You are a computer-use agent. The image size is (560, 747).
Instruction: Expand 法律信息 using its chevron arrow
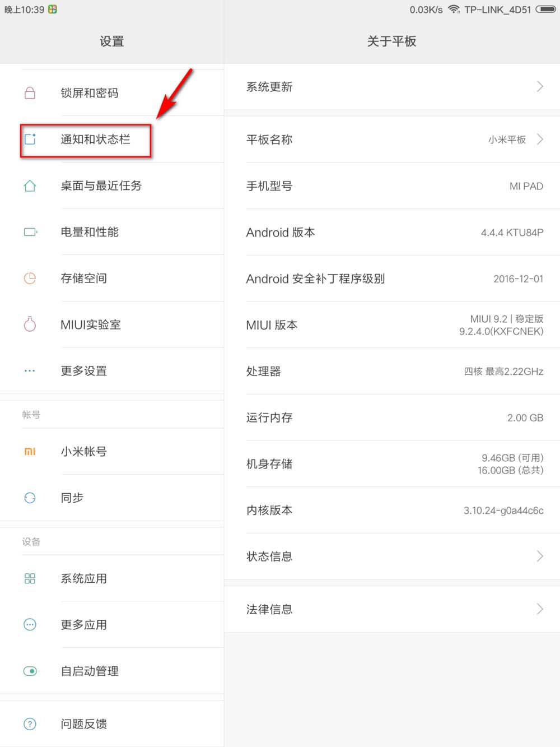[540, 609]
